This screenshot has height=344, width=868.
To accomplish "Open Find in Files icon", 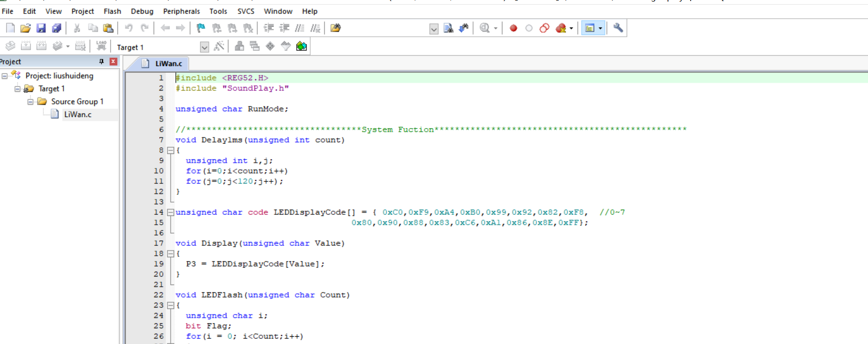I will [336, 28].
